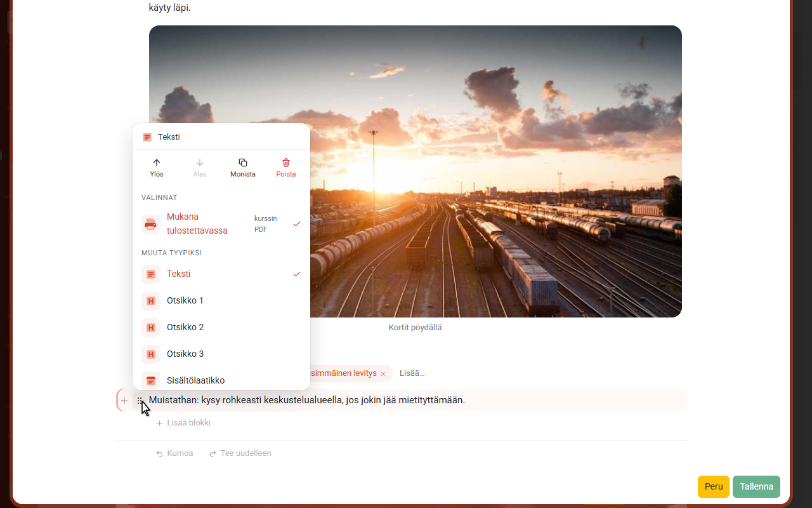The image size is (812, 508).
Task: Click the printer icon in Valinnat
Action: tap(151, 224)
